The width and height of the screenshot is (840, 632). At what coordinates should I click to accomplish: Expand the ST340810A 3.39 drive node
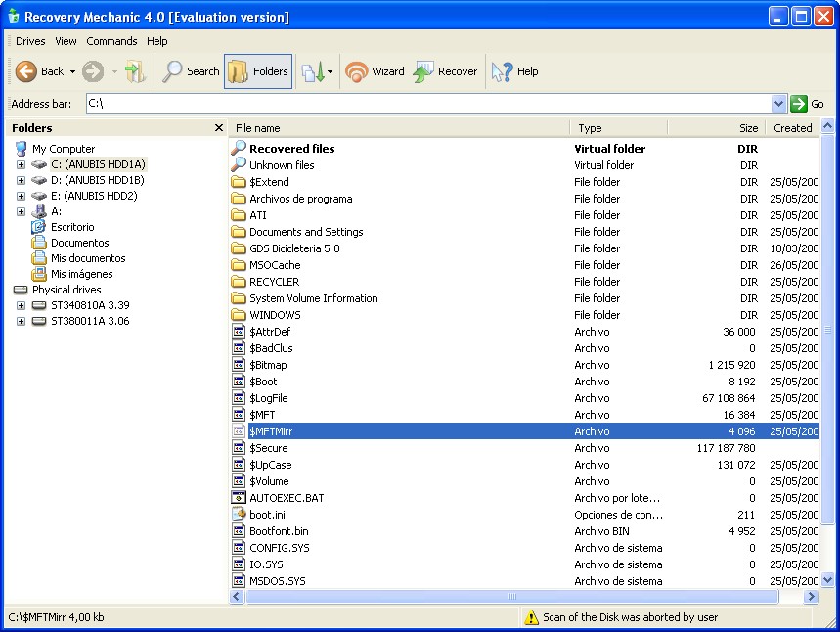[21, 305]
